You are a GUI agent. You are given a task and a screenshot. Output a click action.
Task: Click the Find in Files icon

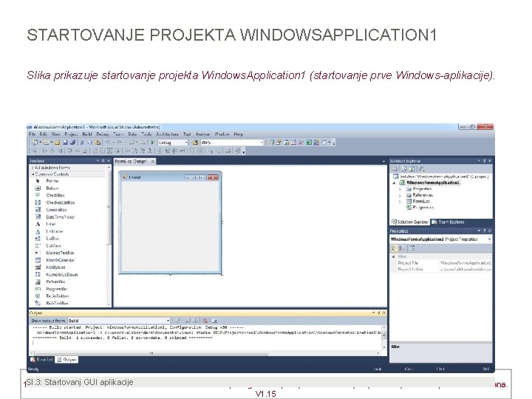195,143
